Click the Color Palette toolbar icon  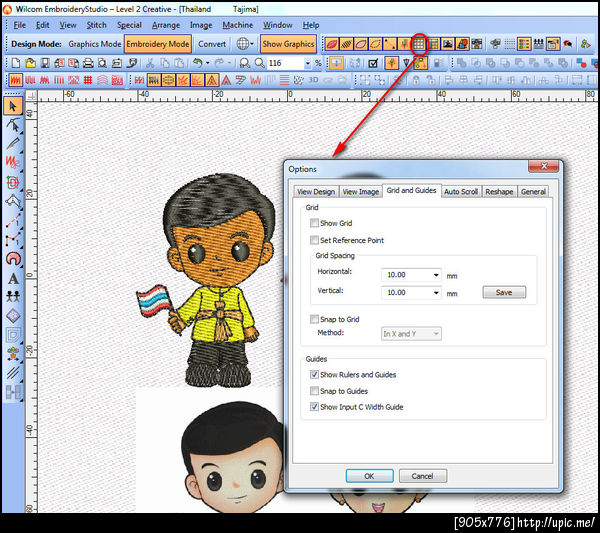pyautogui.click(x=523, y=44)
